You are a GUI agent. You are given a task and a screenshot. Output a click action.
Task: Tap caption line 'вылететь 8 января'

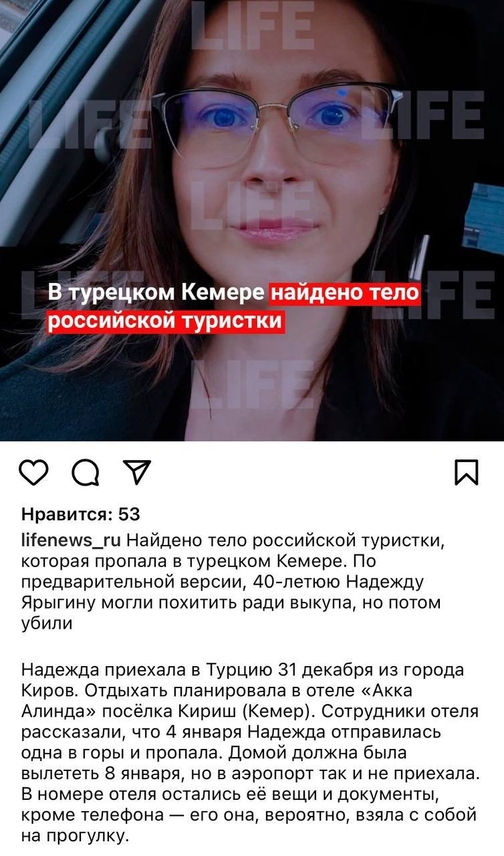(107, 774)
